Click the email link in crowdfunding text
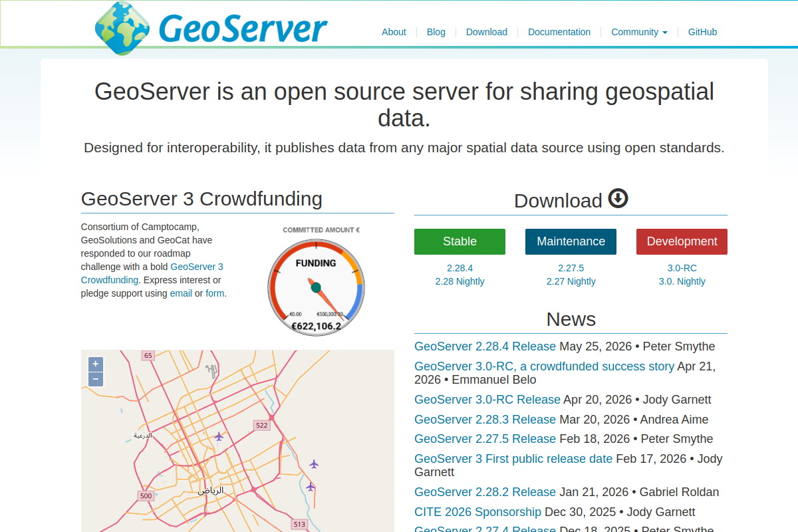The width and height of the screenshot is (798, 532). (x=181, y=293)
